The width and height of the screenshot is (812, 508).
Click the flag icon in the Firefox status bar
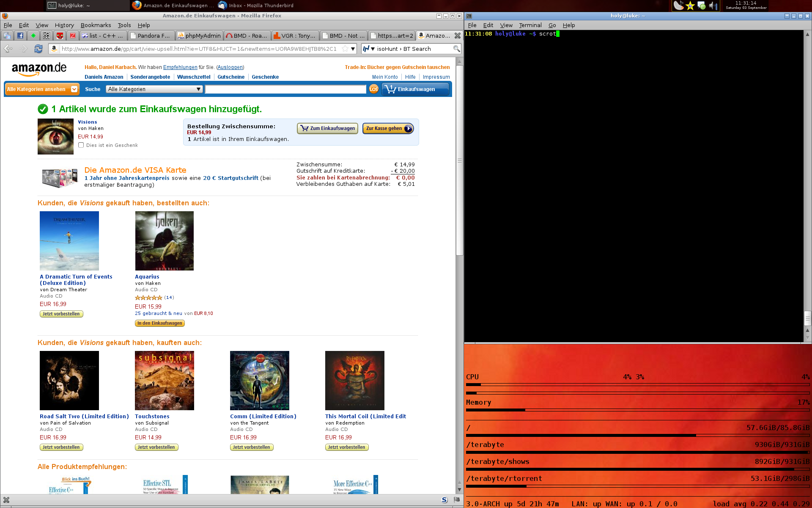coord(457,500)
